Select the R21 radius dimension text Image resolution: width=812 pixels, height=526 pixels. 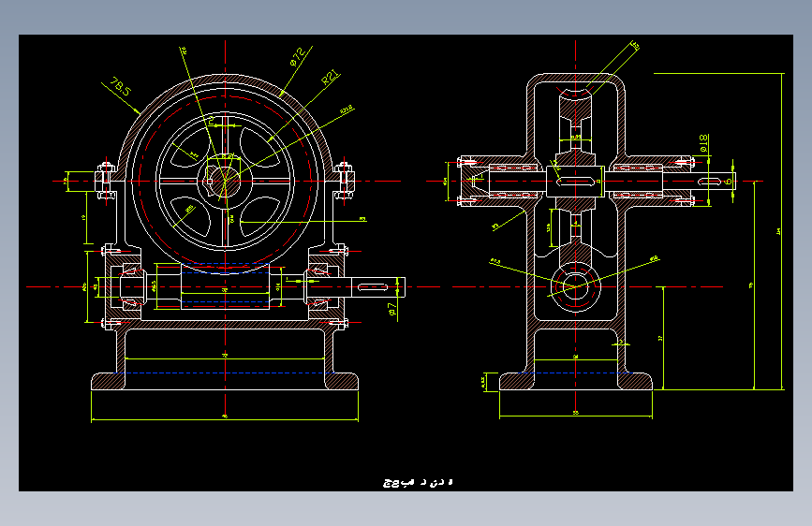click(x=330, y=77)
